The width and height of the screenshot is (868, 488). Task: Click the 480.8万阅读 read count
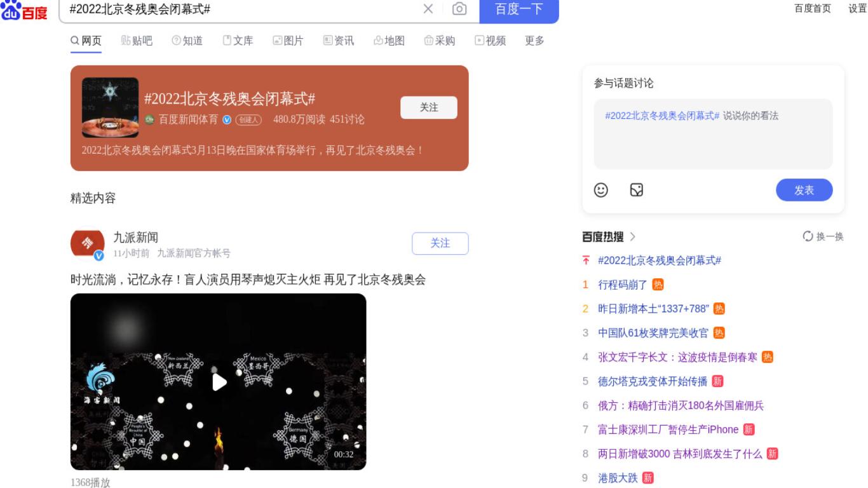(x=299, y=119)
